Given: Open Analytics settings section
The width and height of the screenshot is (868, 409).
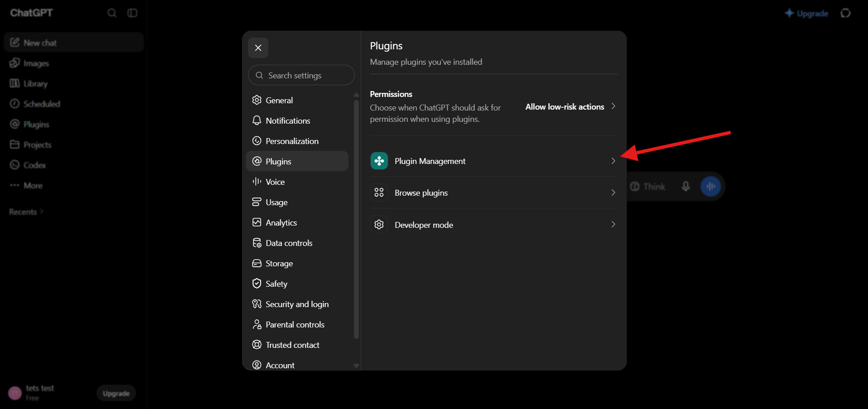Looking at the screenshot, I should 297,222.
